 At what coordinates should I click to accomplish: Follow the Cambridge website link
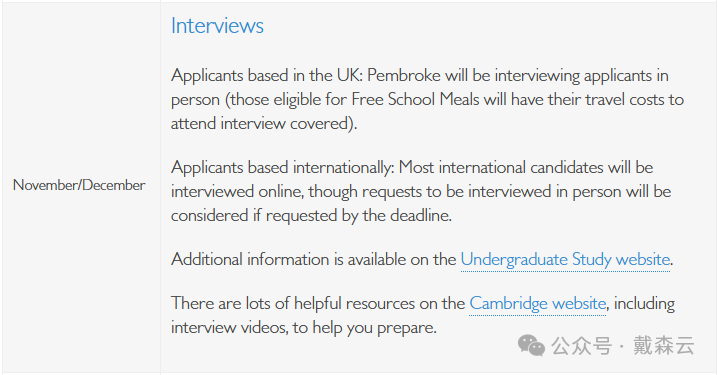538,304
